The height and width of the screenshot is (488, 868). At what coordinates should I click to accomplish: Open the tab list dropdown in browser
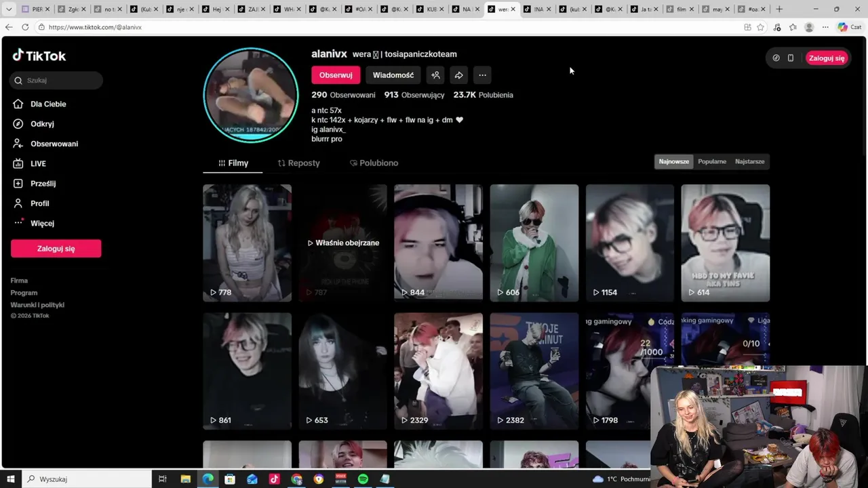point(8,9)
